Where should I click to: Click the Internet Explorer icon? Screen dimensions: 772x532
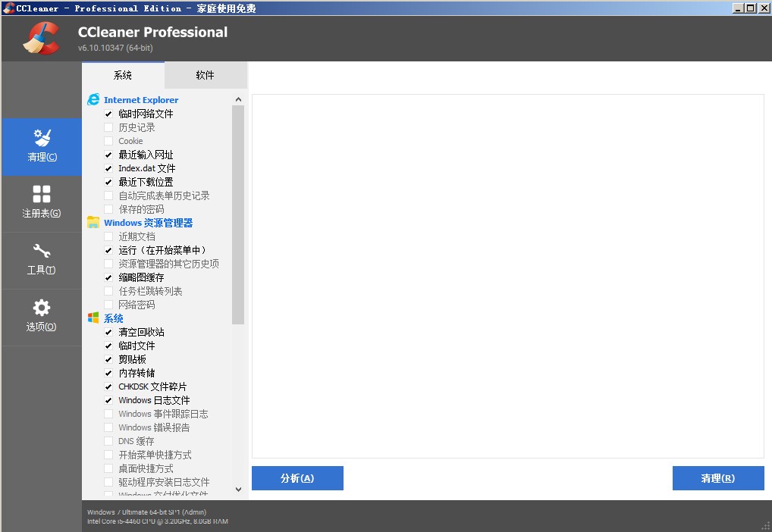pos(93,100)
